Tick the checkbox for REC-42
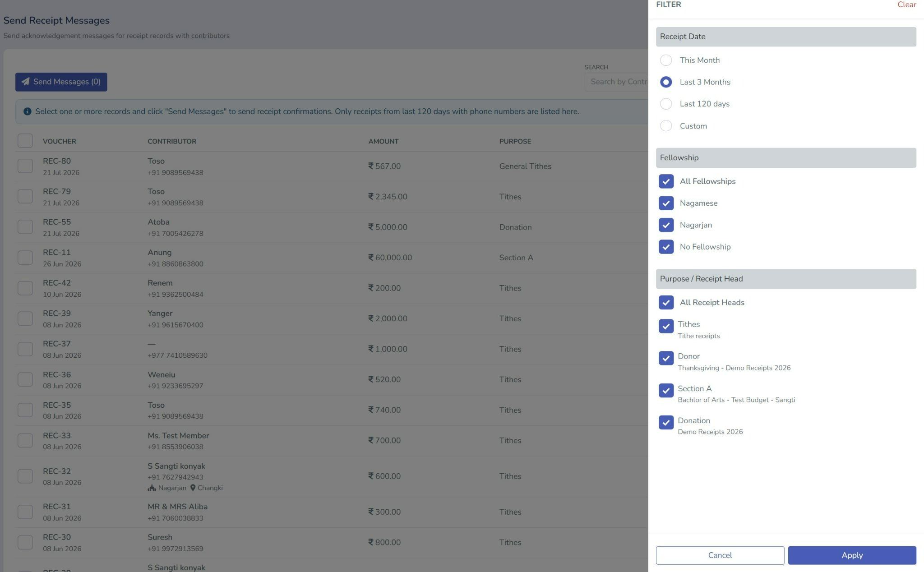 (x=25, y=288)
